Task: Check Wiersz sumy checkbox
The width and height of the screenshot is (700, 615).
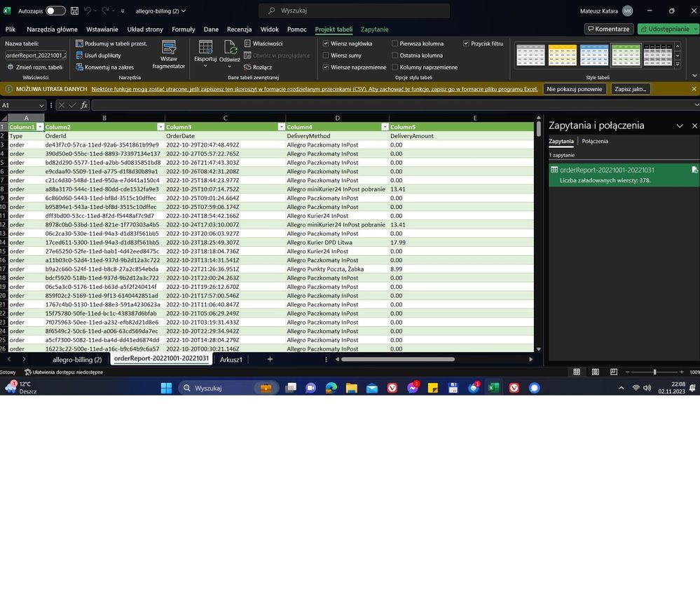Action: (x=326, y=55)
